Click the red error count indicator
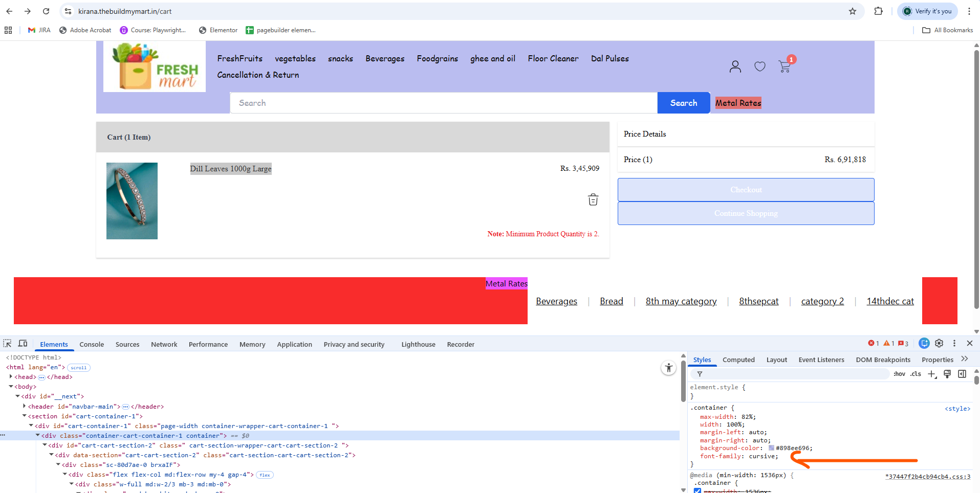This screenshot has width=980, height=493. point(874,343)
